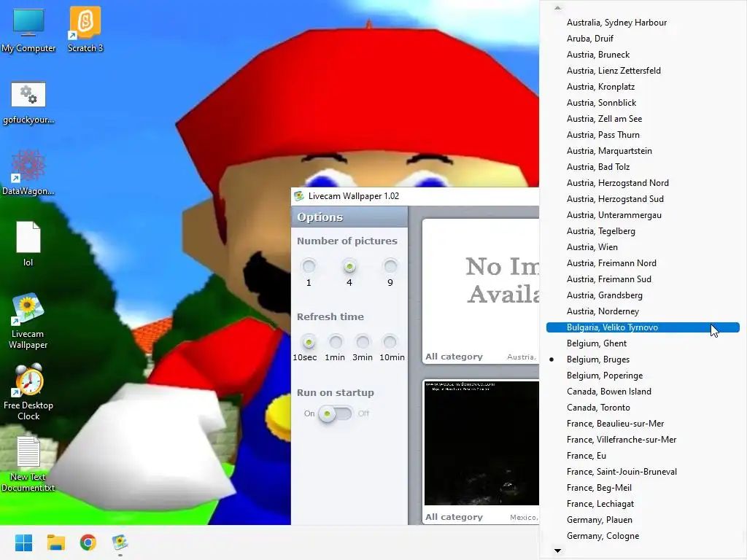
Task: Click the dark Mexico webcam thumbnail
Action: tap(481, 443)
